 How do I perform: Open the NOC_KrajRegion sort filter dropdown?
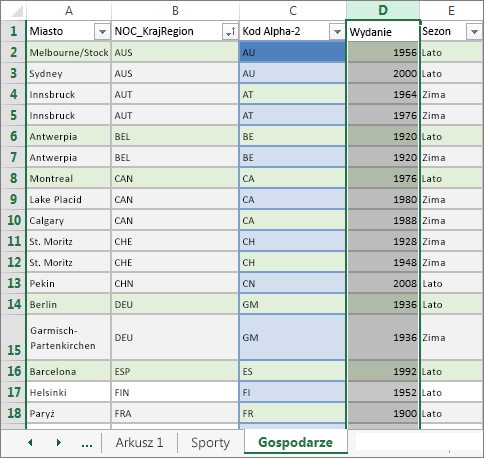point(230,32)
